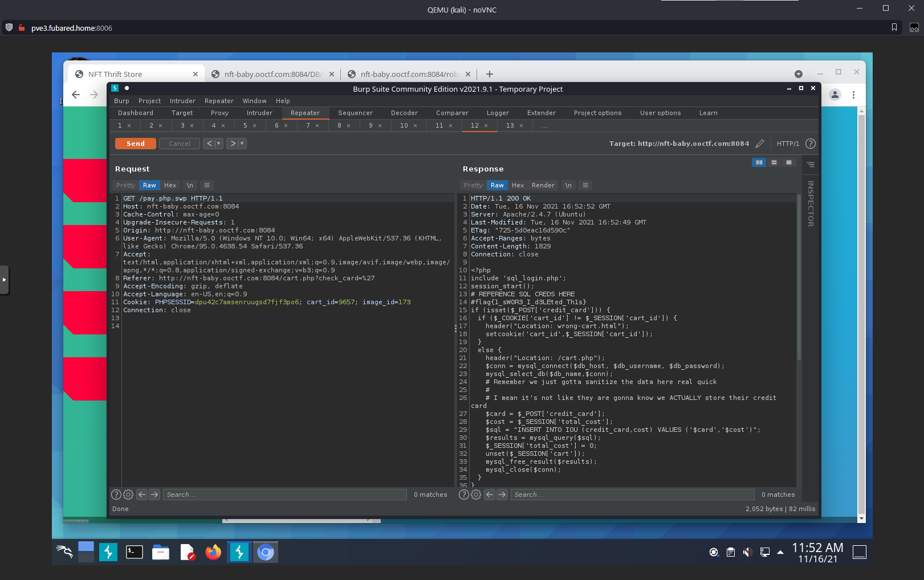This screenshot has width=924, height=580.
Task: Open Chrome three-dot menu
Action: pyautogui.click(x=853, y=95)
